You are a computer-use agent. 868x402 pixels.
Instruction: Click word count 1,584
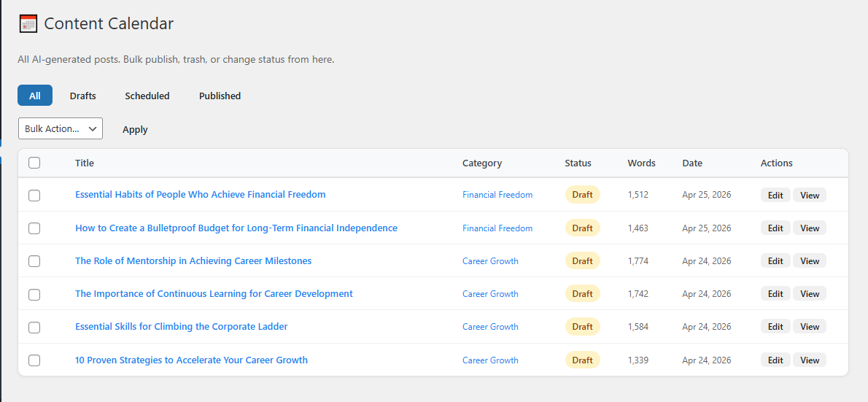[638, 327]
